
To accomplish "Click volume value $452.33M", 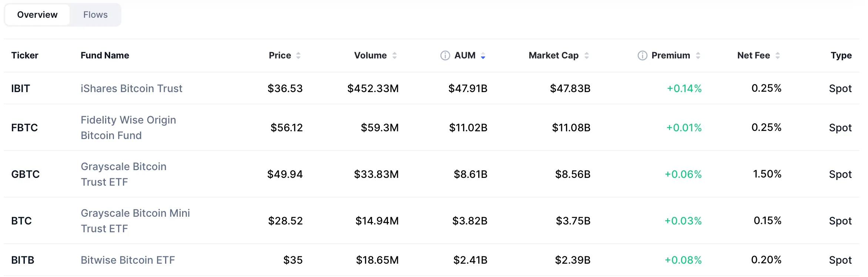I will tap(373, 88).
